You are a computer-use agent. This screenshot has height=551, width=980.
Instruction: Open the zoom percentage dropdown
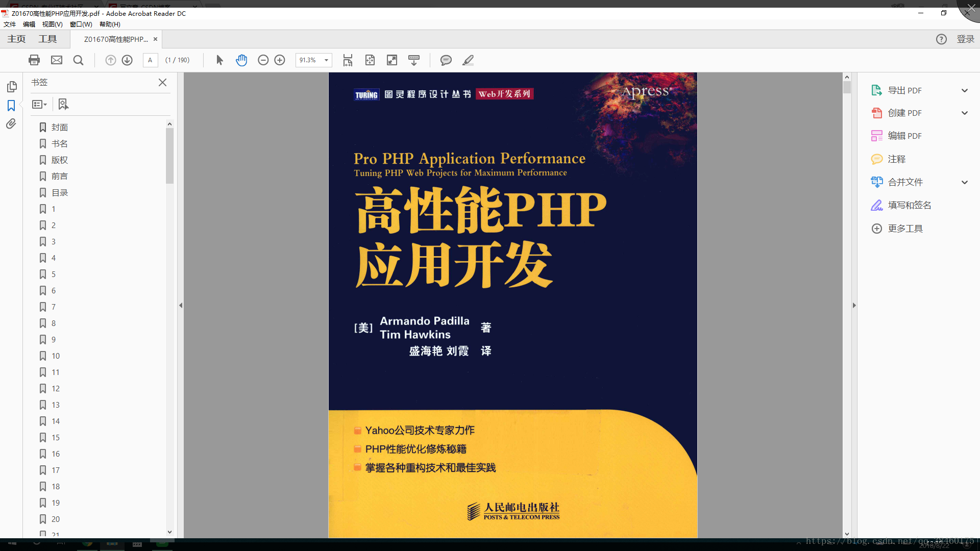point(326,60)
